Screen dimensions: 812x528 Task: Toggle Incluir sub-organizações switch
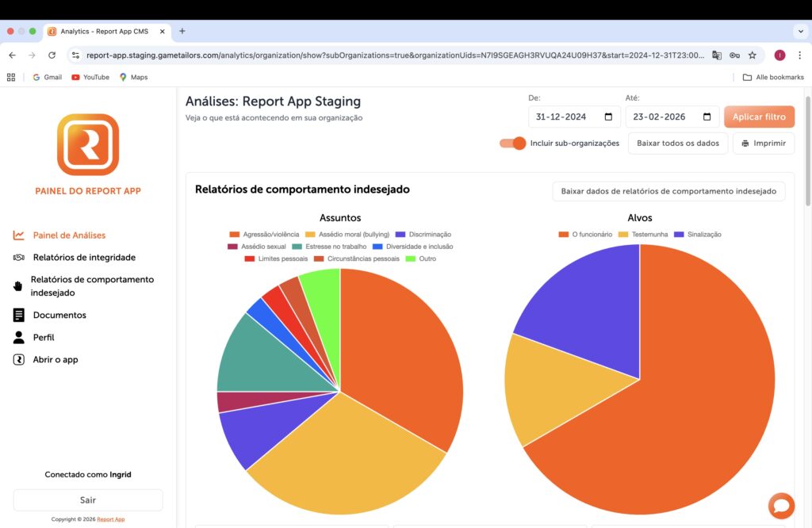click(513, 143)
